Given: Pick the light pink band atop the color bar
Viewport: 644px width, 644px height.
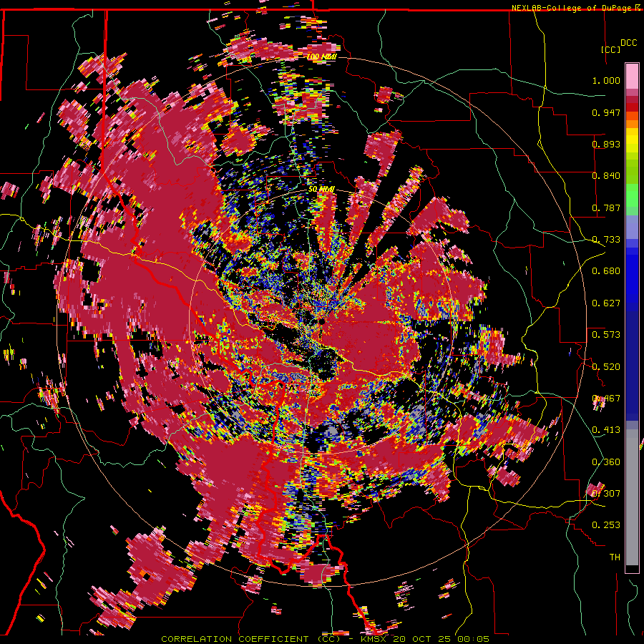Looking at the screenshot, I should pos(632,77).
